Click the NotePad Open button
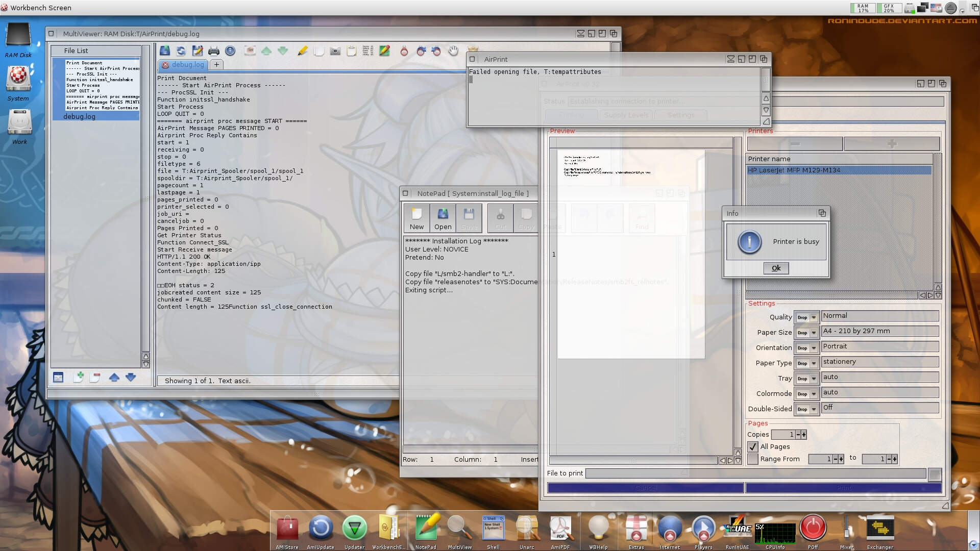This screenshot has height=551, width=980. pos(443,218)
